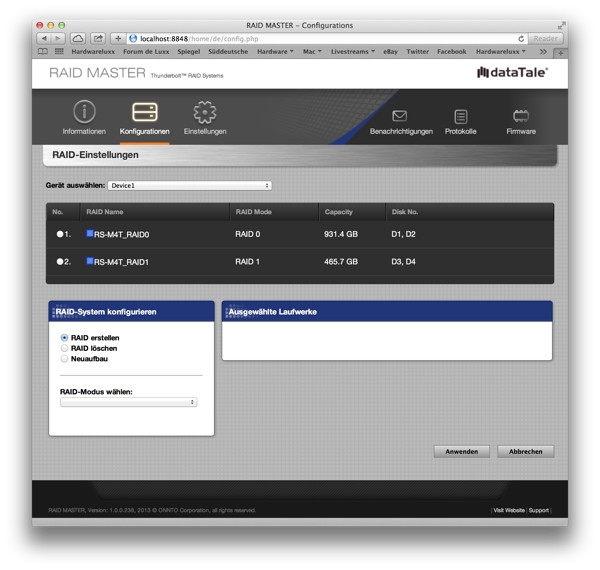600x570 pixels.
Task: Click the 465.7 GB capacity cell
Action: click(341, 262)
